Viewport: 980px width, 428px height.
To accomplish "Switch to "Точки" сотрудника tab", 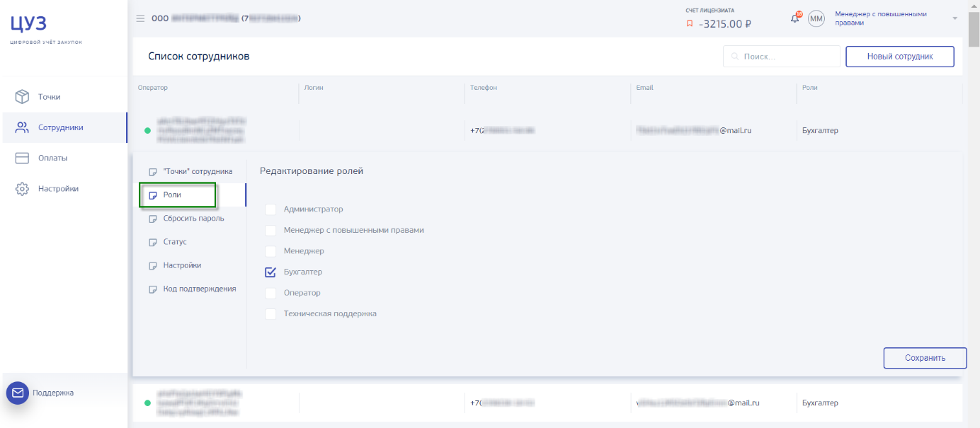I will pyautogui.click(x=190, y=171).
